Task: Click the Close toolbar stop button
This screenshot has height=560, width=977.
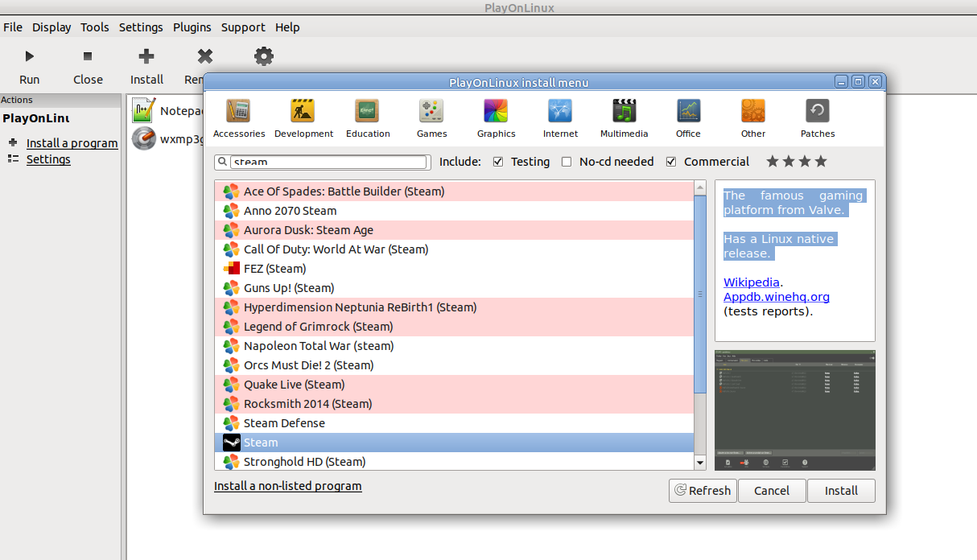Action: (88, 67)
